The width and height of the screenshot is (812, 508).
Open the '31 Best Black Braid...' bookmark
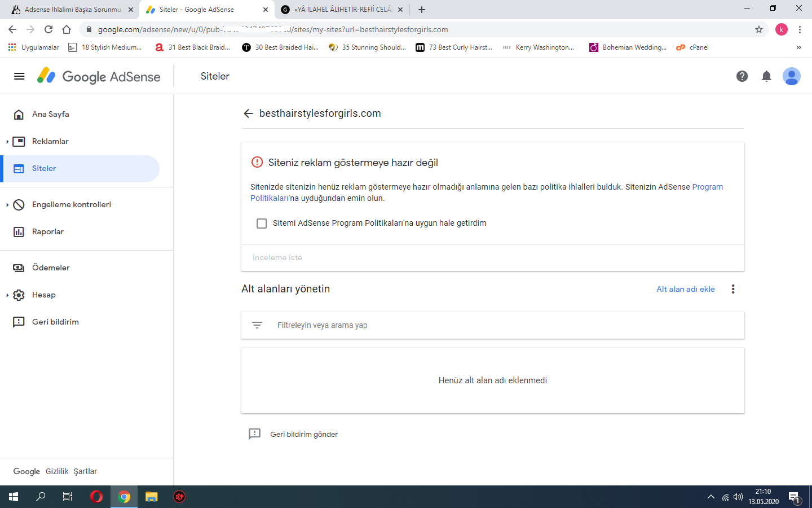tap(193, 47)
